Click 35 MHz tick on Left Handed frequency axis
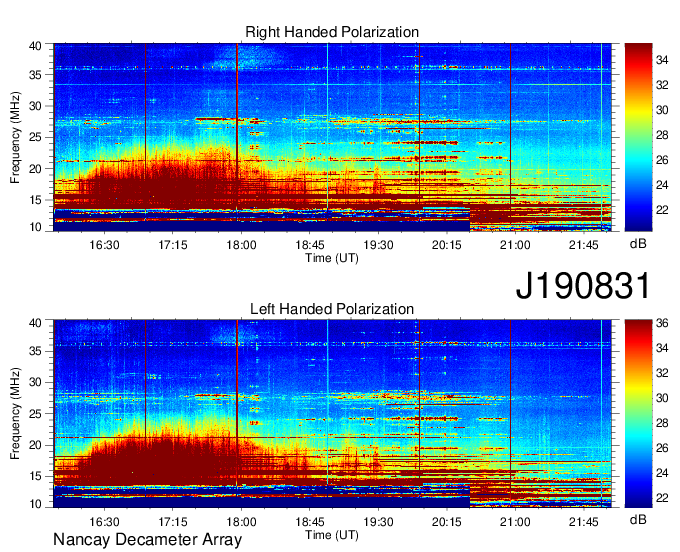 [35, 351]
